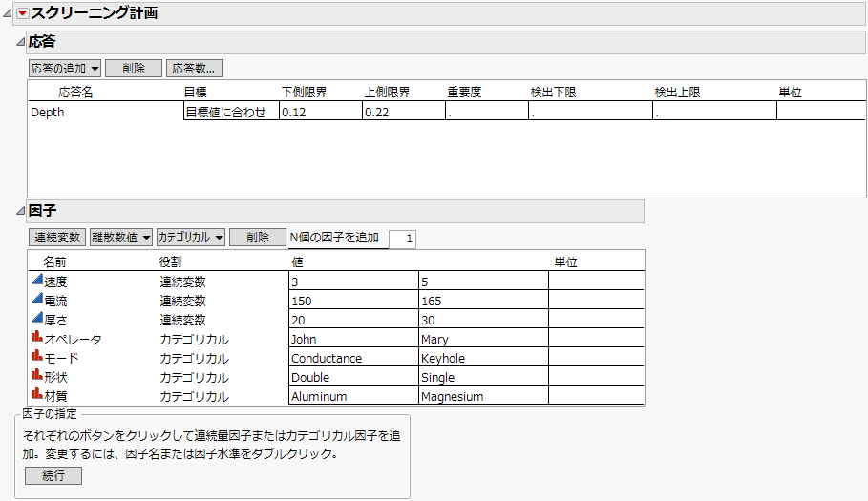Collapse the スクリーニング計画 outline triangle
This screenshot has width=868, height=501.
[8, 13]
